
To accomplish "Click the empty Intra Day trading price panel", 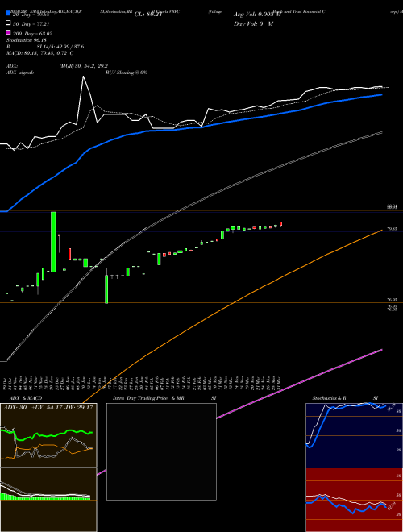I will pos(161,451).
